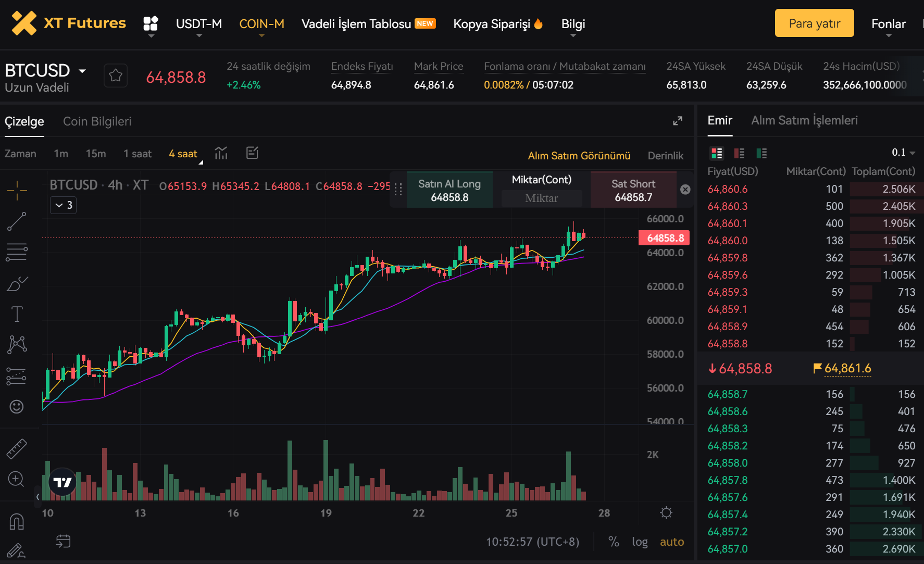Select the crosshair cursor tool

pos(17,191)
